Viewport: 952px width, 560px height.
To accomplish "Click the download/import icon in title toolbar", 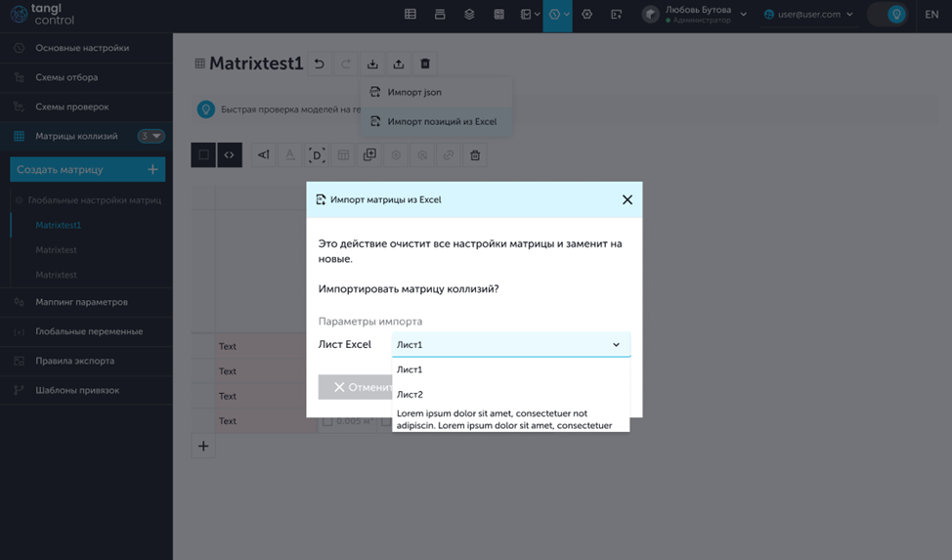I will 372,65.
